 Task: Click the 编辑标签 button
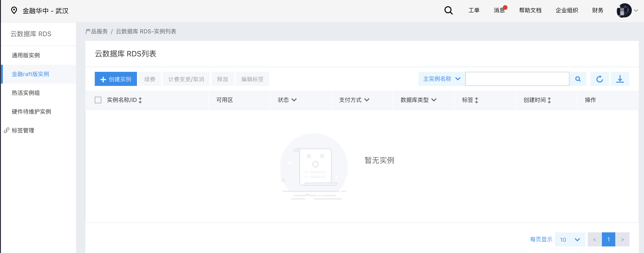point(252,79)
